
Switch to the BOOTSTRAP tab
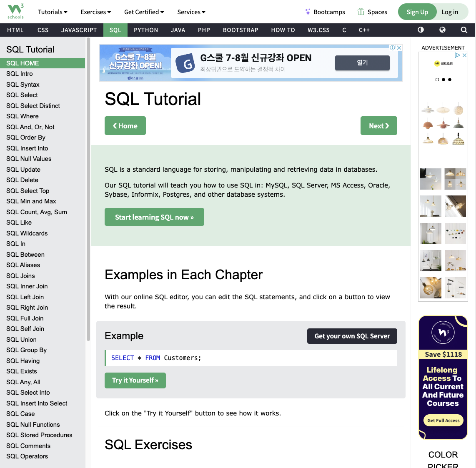pos(241,30)
